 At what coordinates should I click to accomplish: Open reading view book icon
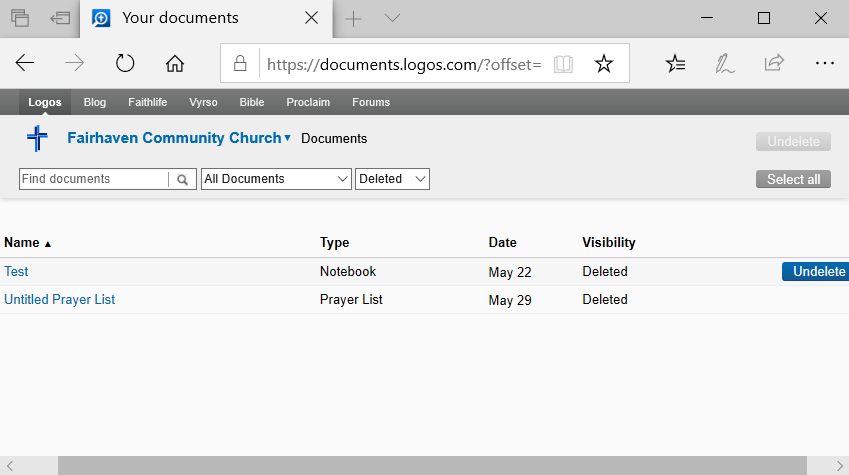563,64
